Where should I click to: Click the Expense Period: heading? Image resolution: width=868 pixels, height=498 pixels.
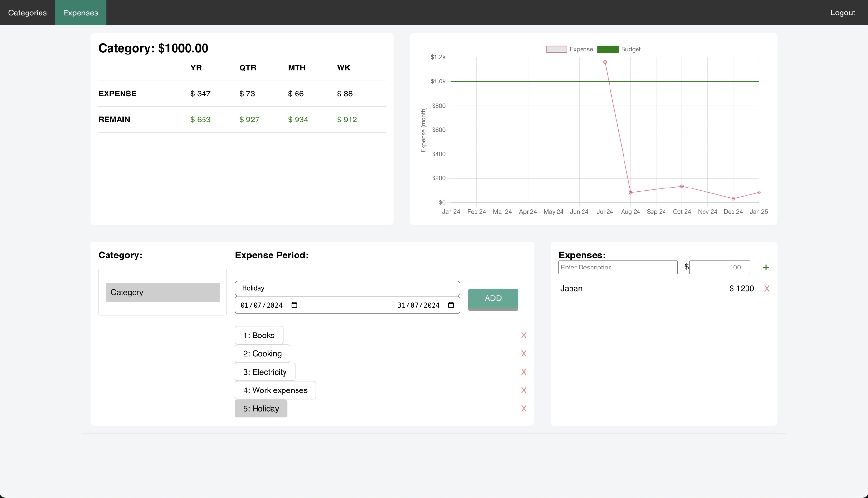(x=271, y=256)
